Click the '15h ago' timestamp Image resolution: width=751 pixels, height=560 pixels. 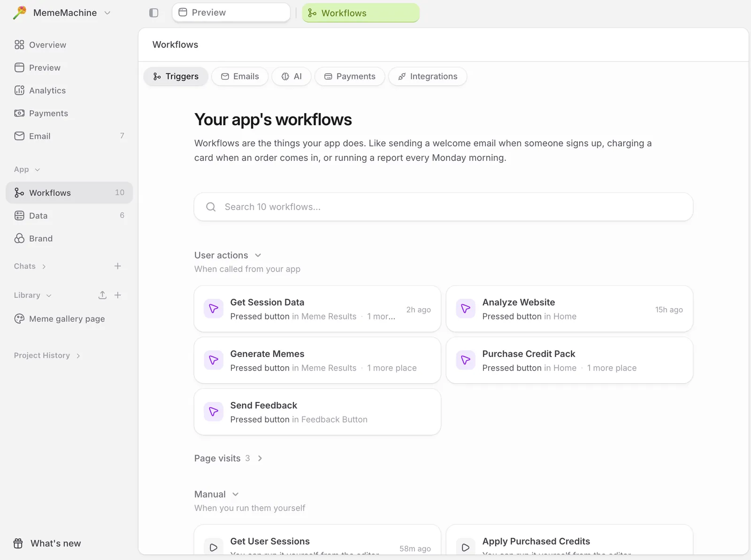[x=669, y=310]
